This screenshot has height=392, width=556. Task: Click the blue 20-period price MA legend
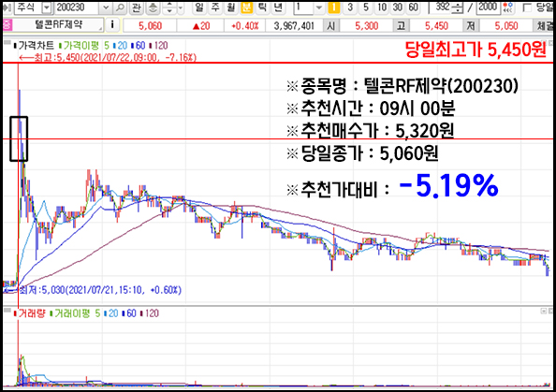(x=121, y=45)
